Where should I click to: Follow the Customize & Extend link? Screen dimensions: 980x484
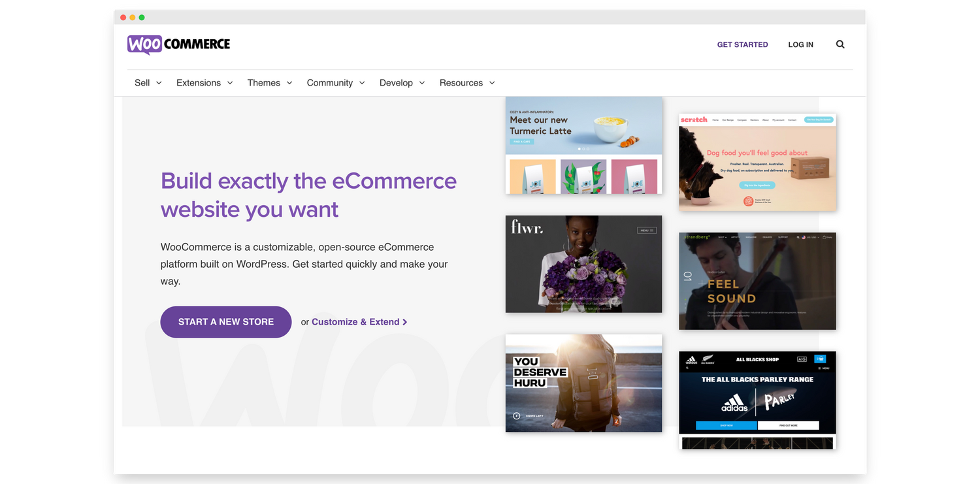(355, 322)
